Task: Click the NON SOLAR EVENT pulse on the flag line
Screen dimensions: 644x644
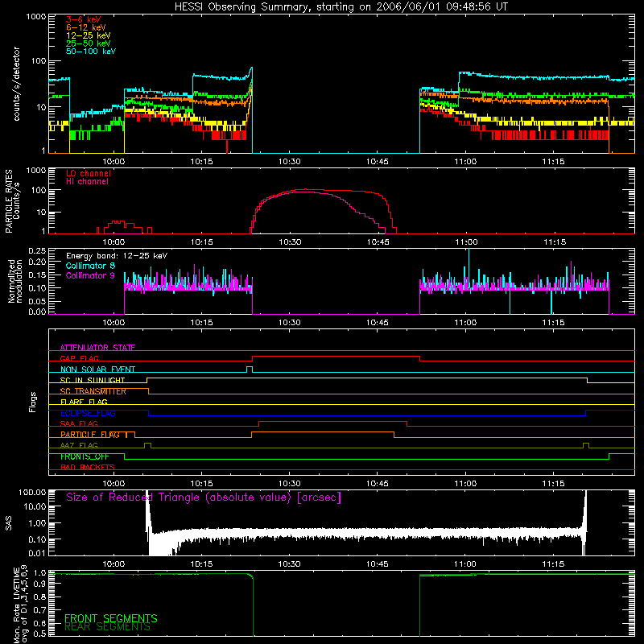Action: click(250, 369)
